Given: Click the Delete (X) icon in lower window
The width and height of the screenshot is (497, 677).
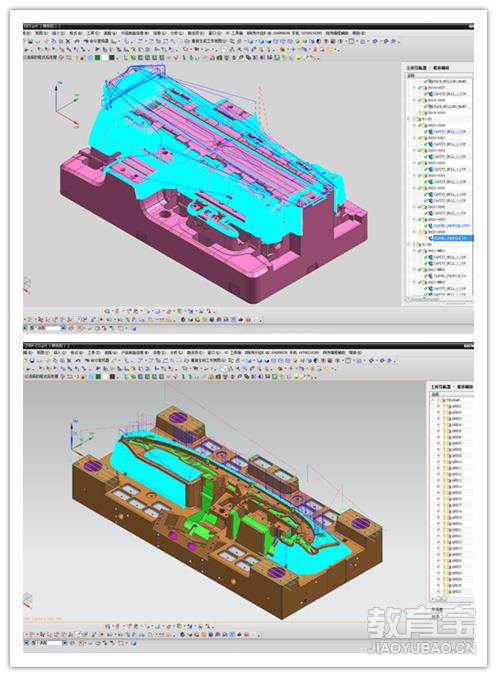Looking at the screenshot, I should click(68, 361).
